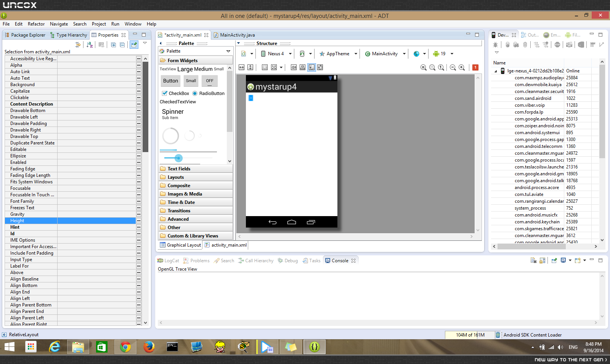Open the Palette options dropdown
The width and height of the screenshot is (610, 364).
coord(228,51)
